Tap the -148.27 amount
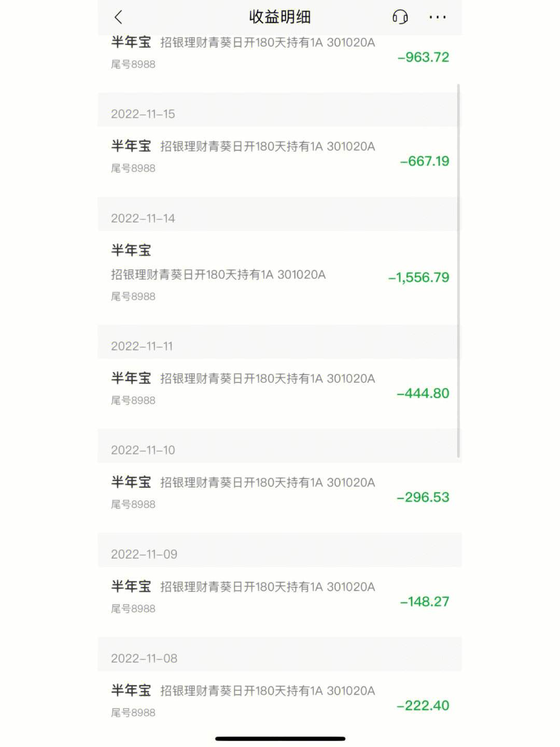 (x=424, y=602)
